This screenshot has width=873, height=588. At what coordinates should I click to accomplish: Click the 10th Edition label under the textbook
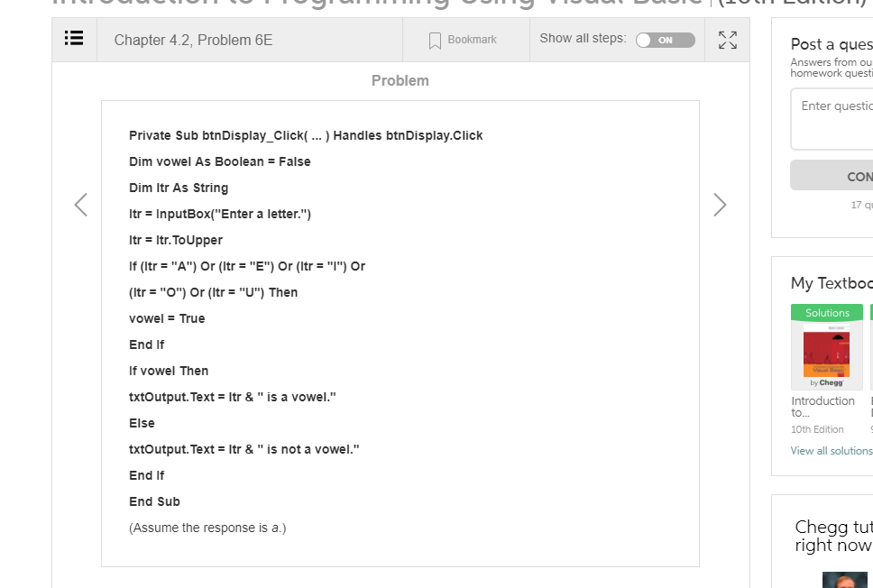[x=816, y=429]
